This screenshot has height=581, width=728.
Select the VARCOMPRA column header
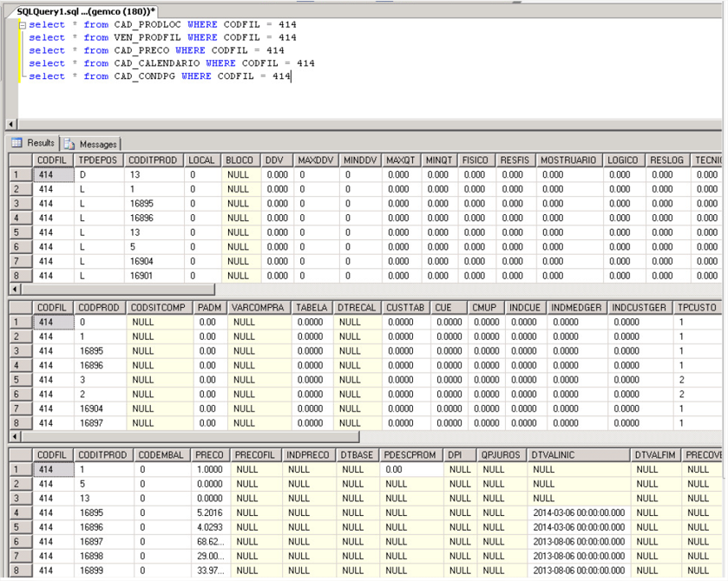click(x=258, y=308)
